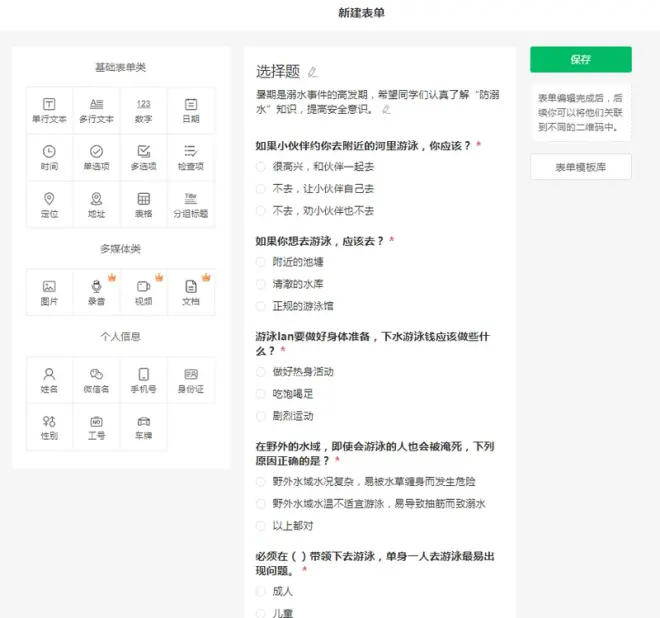Viewport: 660px width, 618px height.
Task: Choose the 正规的游泳馆 radio option
Action: point(261,307)
